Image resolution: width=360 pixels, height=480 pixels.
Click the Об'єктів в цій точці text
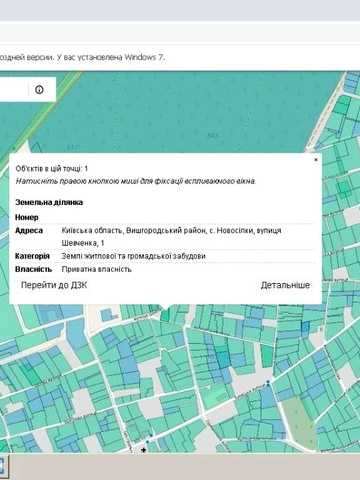tap(52, 169)
